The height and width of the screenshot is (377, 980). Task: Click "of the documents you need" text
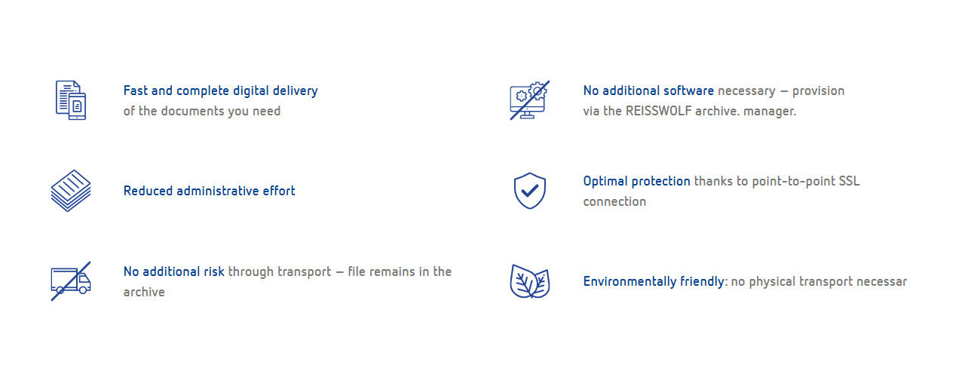pyautogui.click(x=201, y=111)
